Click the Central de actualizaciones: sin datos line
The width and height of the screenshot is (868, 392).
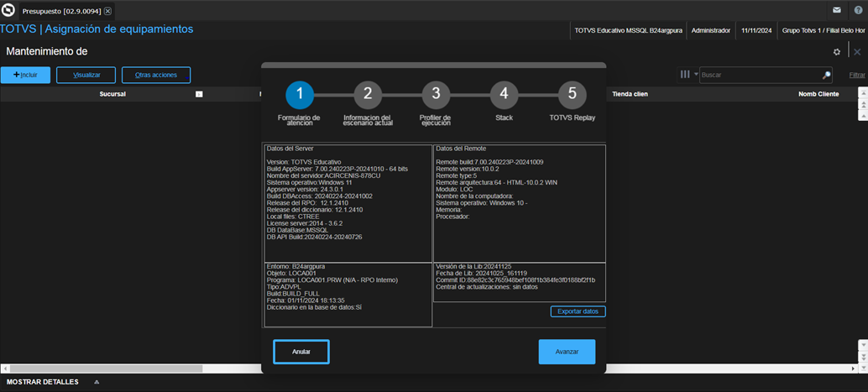tap(487, 287)
